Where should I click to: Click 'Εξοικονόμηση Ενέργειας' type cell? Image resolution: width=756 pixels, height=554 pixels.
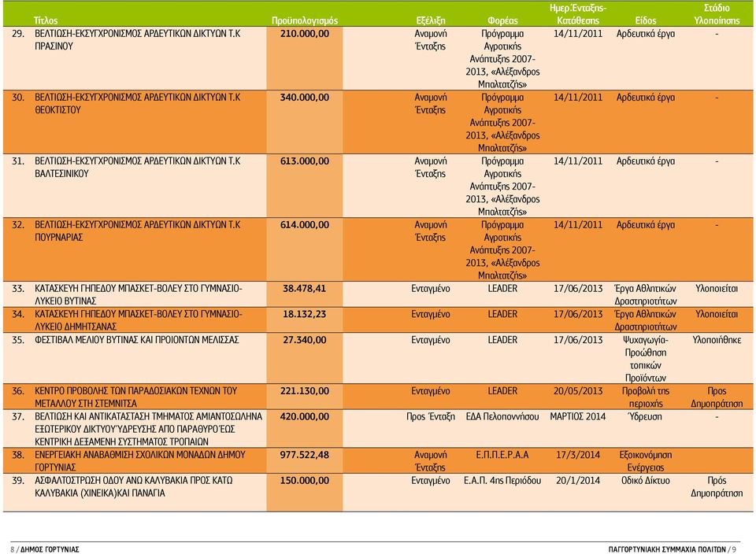pyautogui.click(x=646, y=461)
